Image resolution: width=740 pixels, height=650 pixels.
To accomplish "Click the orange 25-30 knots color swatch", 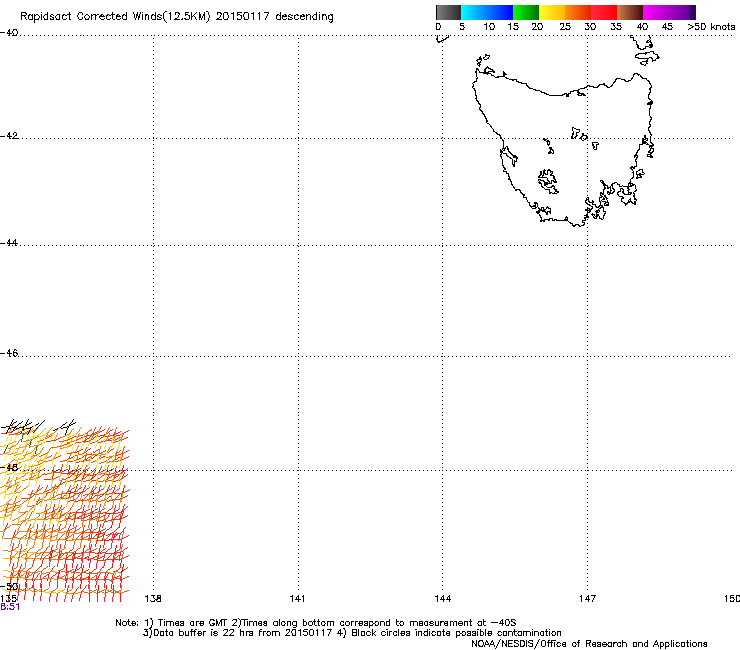I will [578, 12].
